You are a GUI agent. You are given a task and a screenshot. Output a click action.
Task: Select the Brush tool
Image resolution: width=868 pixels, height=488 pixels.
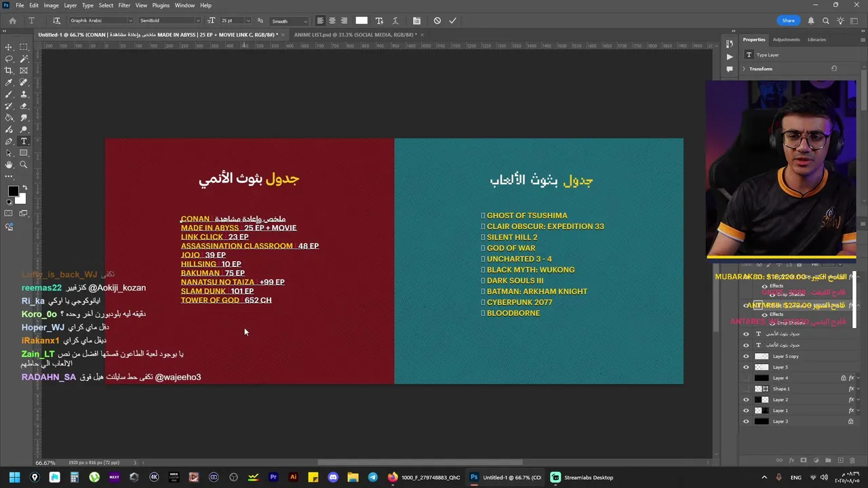click(9, 94)
